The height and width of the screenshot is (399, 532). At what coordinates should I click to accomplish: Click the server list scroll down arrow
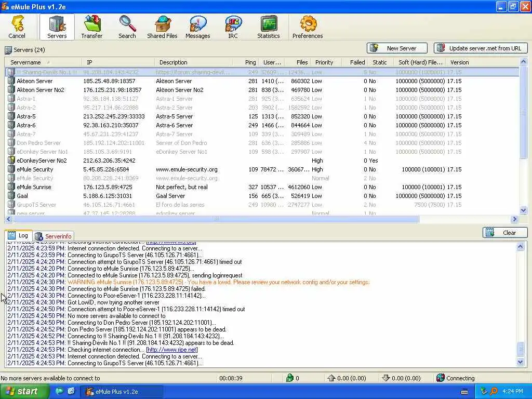click(x=523, y=210)
